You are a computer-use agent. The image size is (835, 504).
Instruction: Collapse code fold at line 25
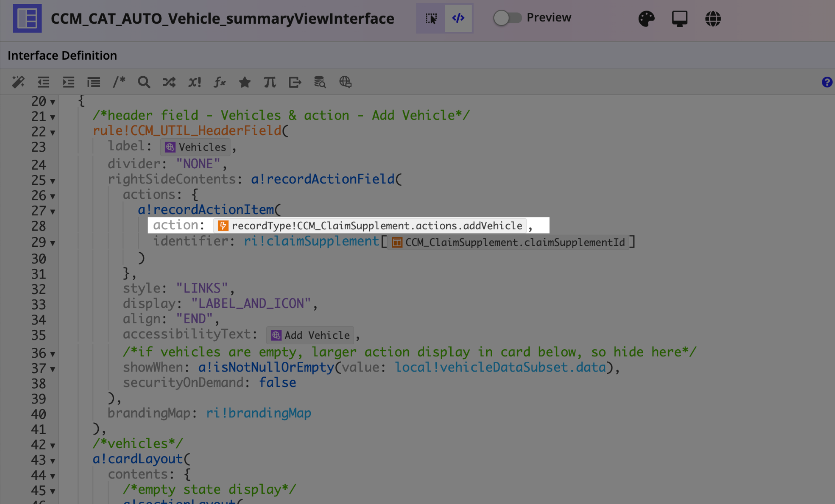(53, 181)
